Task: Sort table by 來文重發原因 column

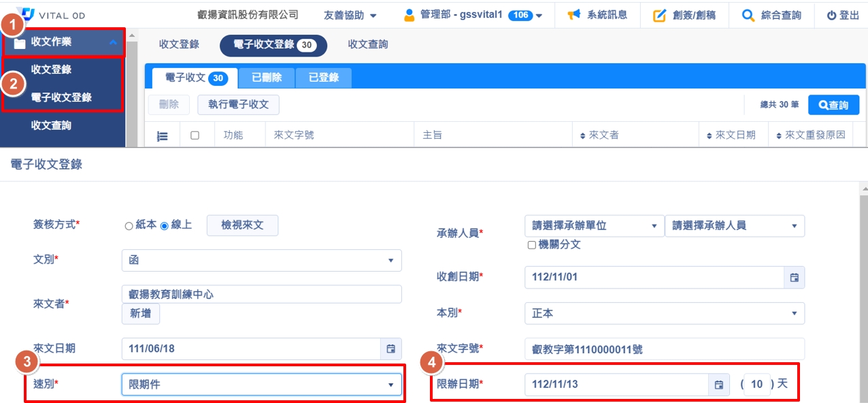Action: click(x=810, y=135)
